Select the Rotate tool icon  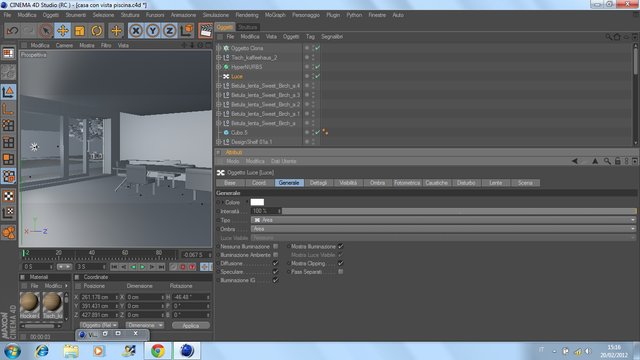click(x=97, y=31)
